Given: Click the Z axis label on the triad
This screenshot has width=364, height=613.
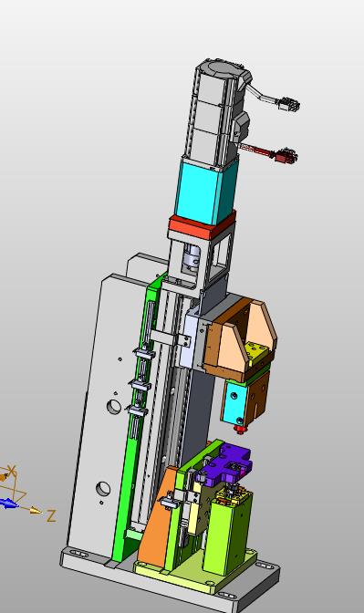Looking at the screenshot, I should (51, 516).
